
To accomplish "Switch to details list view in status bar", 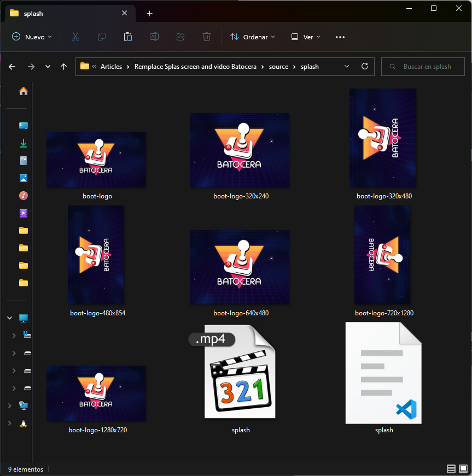I will [x=451, y=469].
